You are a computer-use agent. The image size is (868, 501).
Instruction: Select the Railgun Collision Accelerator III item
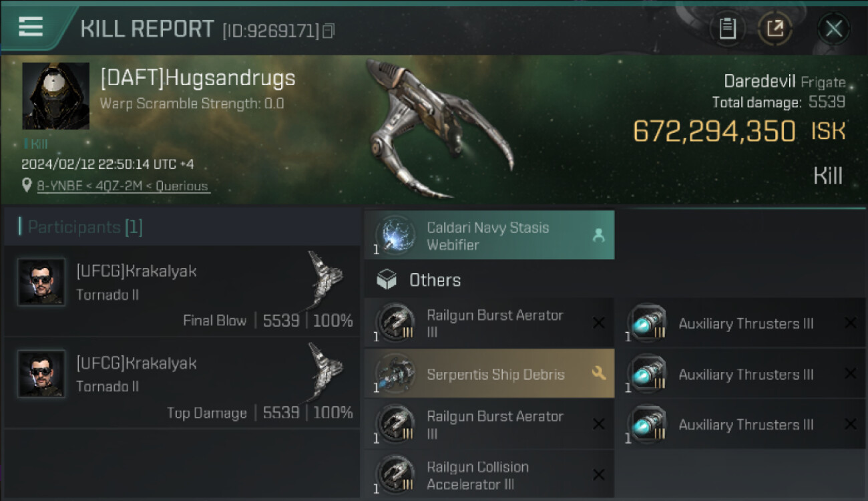click(x=489, y=475)
